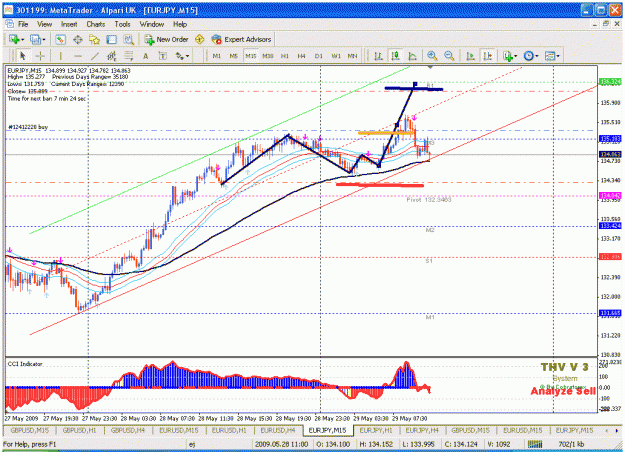Click the Zoom In magnifier icon

click(x=432, y=56)
